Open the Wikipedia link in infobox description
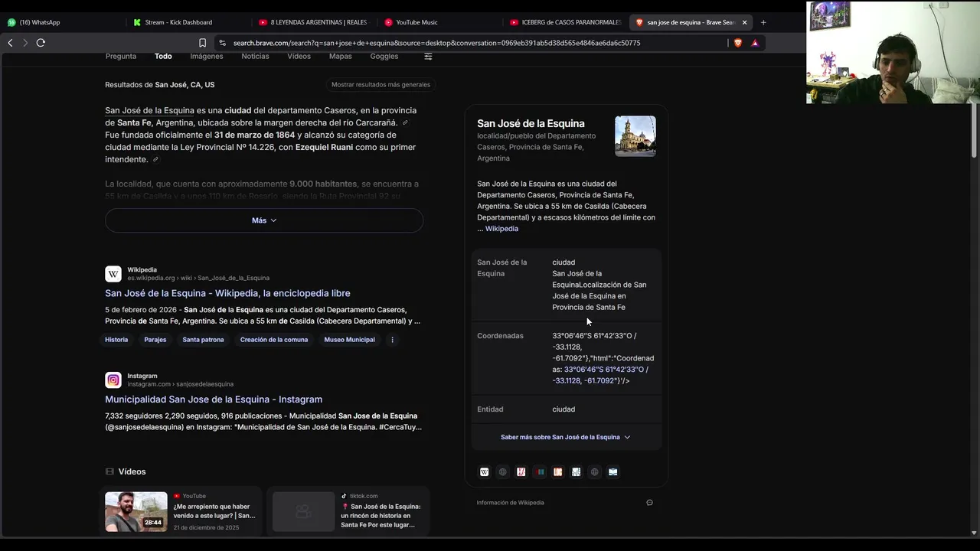The image size is (980, 551). coord(501,229)
